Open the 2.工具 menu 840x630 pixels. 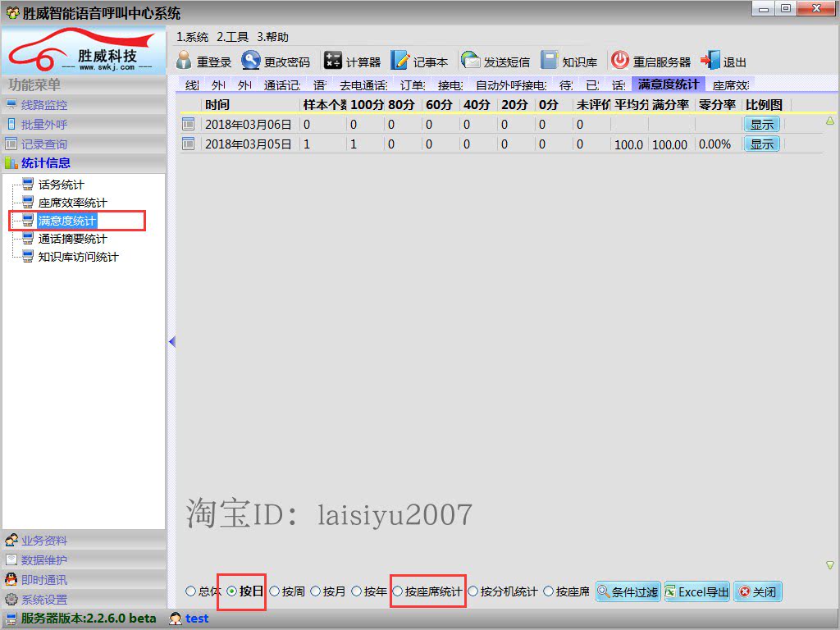click(x=232, y=37)
